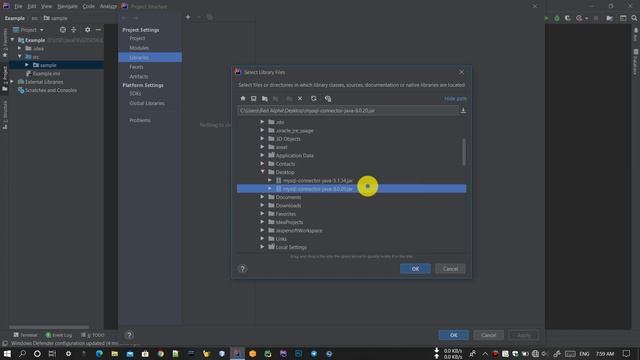
Task: Select mysql-connector-java-5.1.34.jar file
Action: (x=318, y=180)
